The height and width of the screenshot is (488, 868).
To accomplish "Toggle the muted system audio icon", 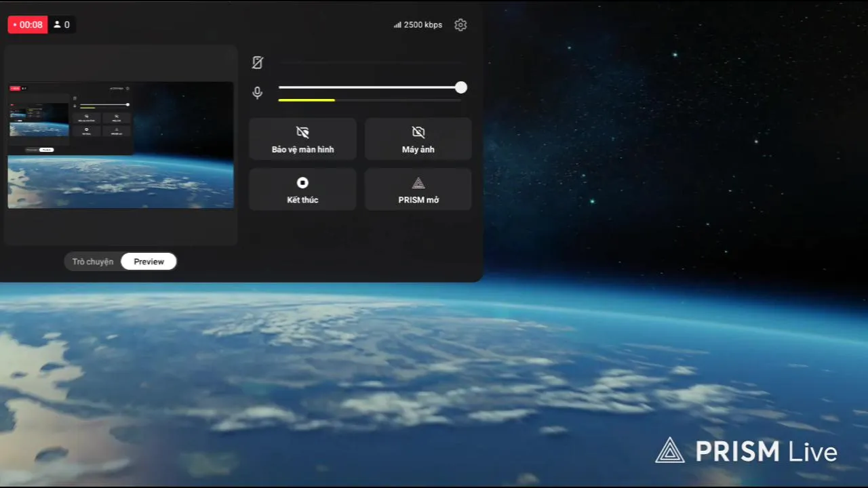I will 258,62.
